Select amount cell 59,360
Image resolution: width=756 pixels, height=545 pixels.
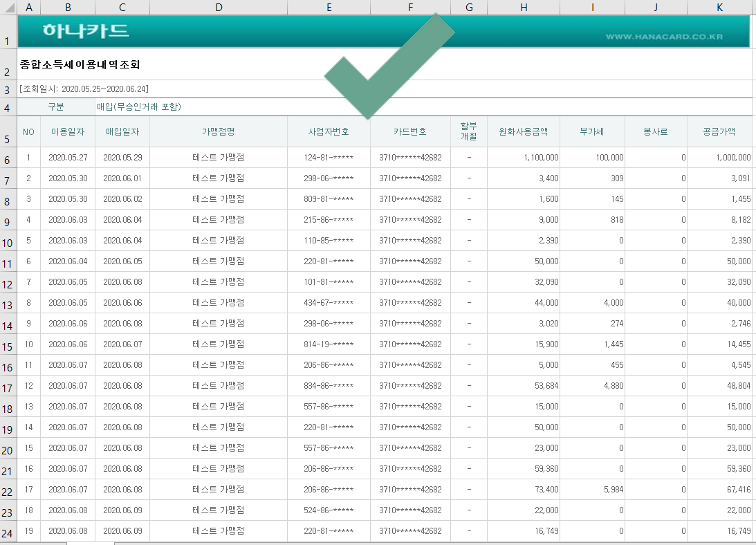coord(523,469)
